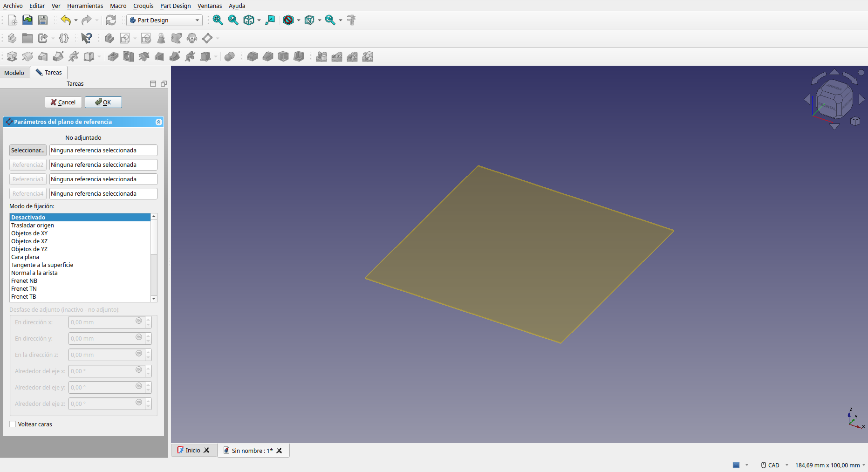
Task: Enable the Voltear caras checkbox
Action: click(13, 424)
